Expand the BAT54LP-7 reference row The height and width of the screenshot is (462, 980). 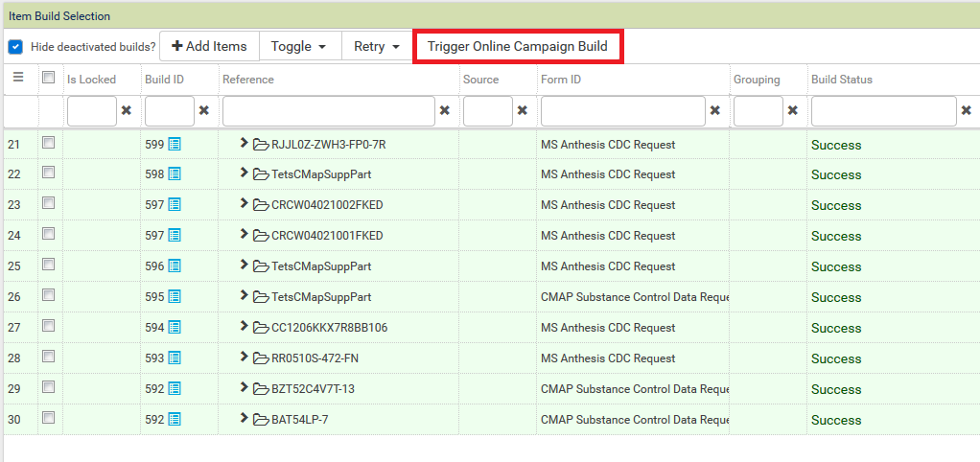245,419
